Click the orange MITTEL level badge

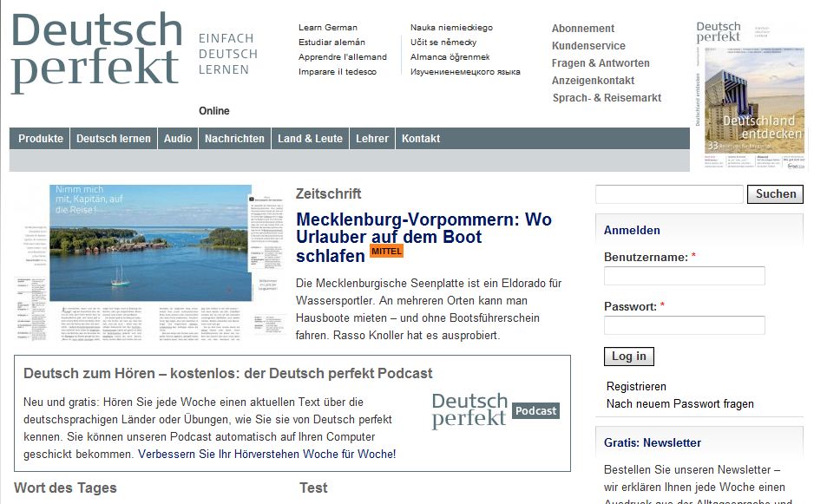386,251
